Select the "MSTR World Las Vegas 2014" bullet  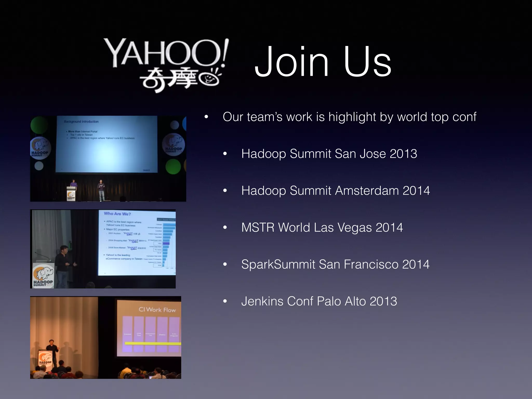(322, 228)
